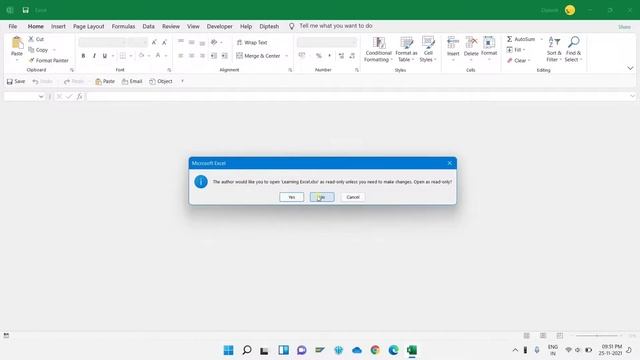Open Cell Styles gallery
The image size is (640, 360).
428,49
